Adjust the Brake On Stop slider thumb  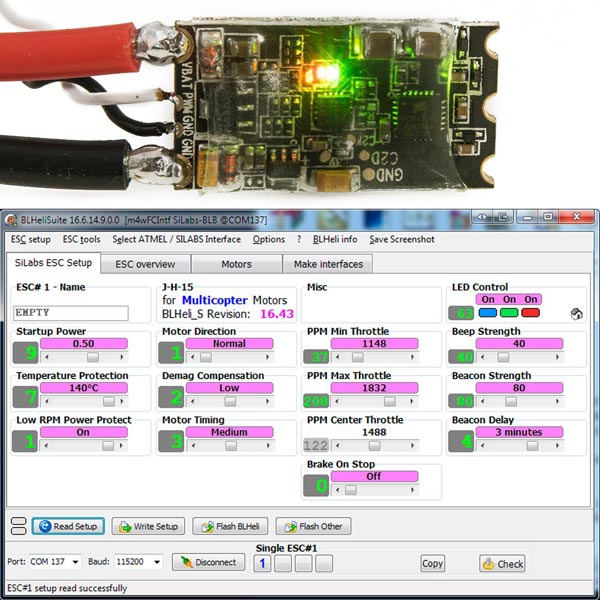click(351, 490)
